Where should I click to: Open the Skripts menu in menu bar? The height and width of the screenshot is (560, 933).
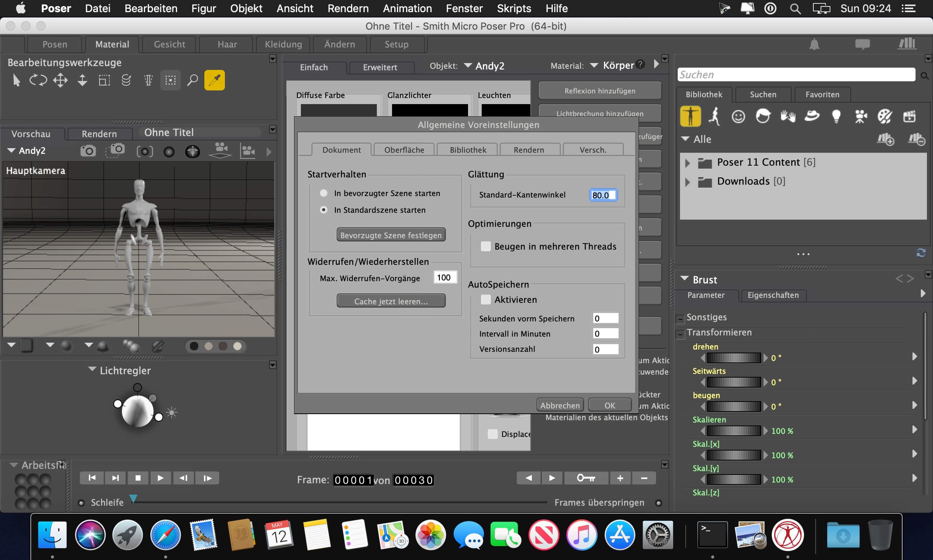(x=514, y=8)
